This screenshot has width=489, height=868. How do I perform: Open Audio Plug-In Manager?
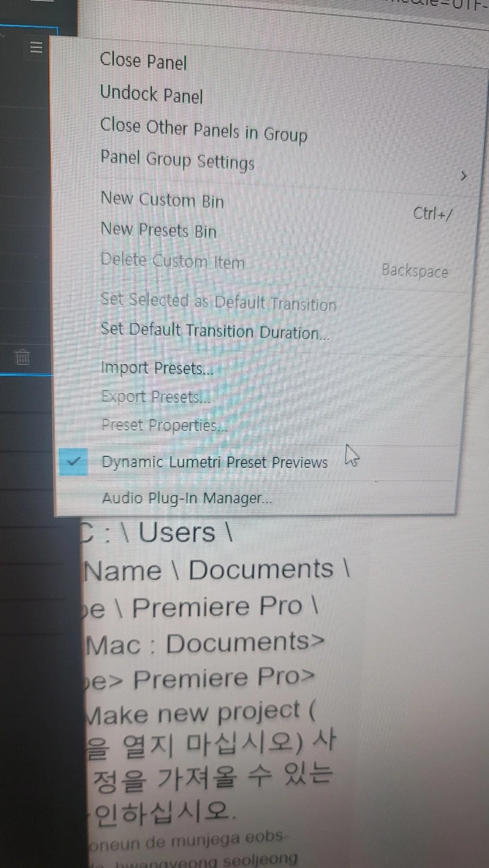186,498
